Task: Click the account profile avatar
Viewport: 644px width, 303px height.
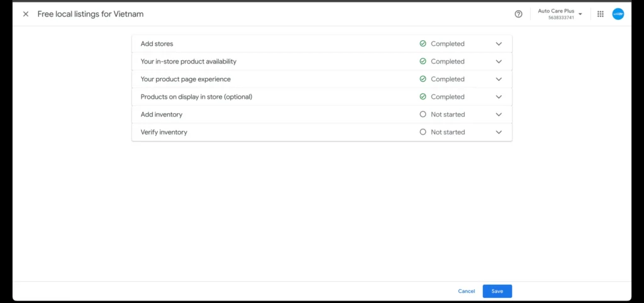Action: [x=618, y=14]
